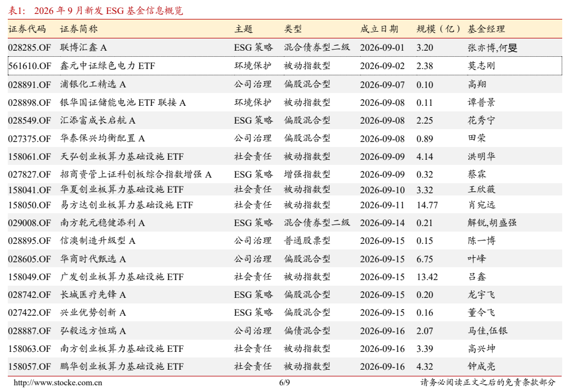Click fund name 华泰保兴均衡配置 A
The width and height of the screenshot is (570, 392).
click(102, 139)
